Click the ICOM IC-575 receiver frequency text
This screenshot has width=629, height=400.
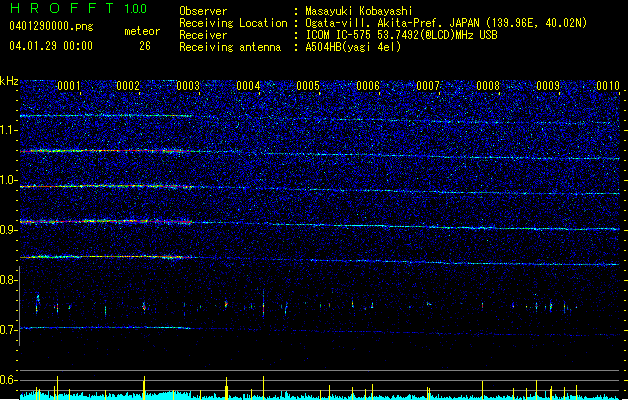tap(401, 35)
